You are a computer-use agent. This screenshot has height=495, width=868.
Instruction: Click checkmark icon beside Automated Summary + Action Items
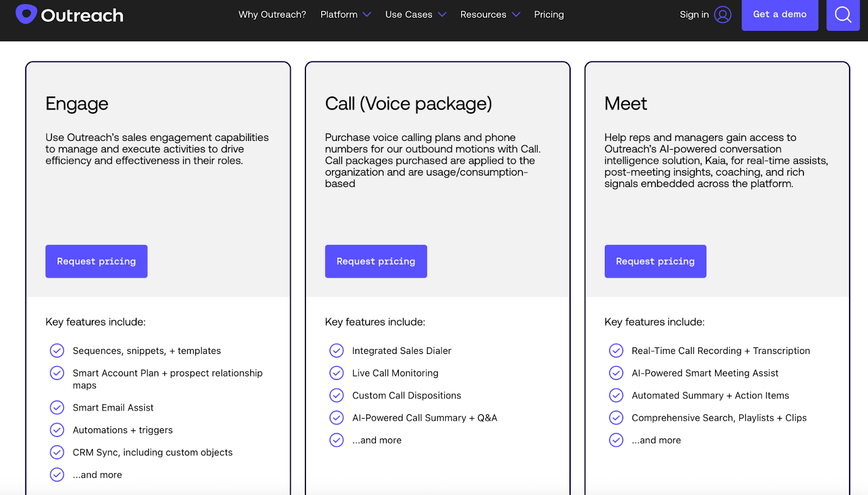616,395
